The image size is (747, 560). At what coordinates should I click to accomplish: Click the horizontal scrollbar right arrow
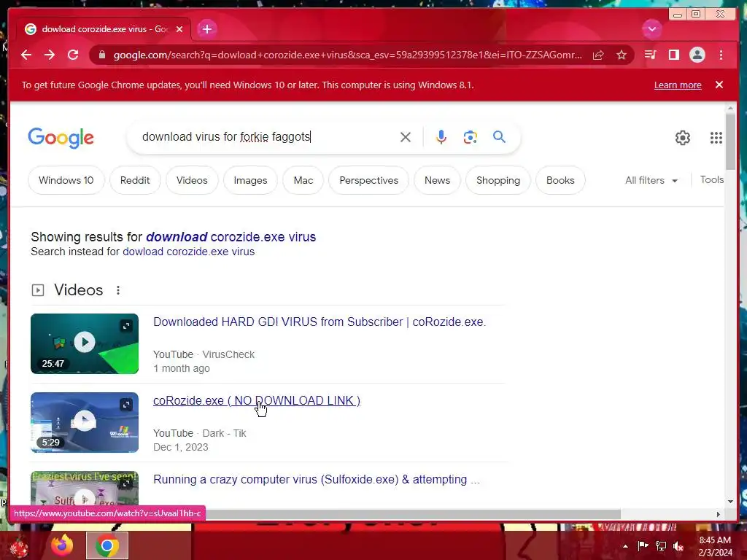(718, 514)
